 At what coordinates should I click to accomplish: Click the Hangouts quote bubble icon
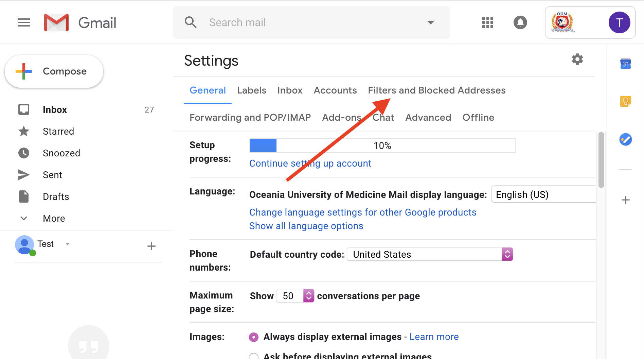point(89,343)
